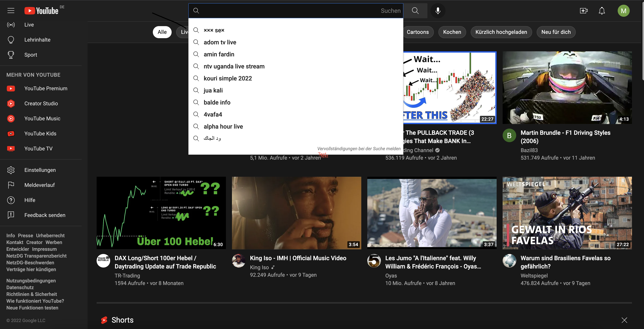Open YouTube Music from sidebar
Image resolution: width=644 pixels, height=329 pixels.
pyautogui.click(x=42, y=118)
